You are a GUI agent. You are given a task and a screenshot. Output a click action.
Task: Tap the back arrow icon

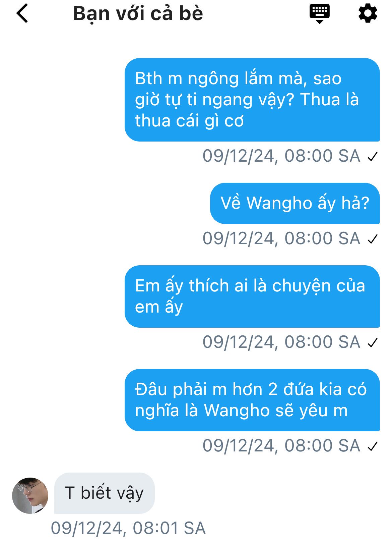(x=22, y=14)
